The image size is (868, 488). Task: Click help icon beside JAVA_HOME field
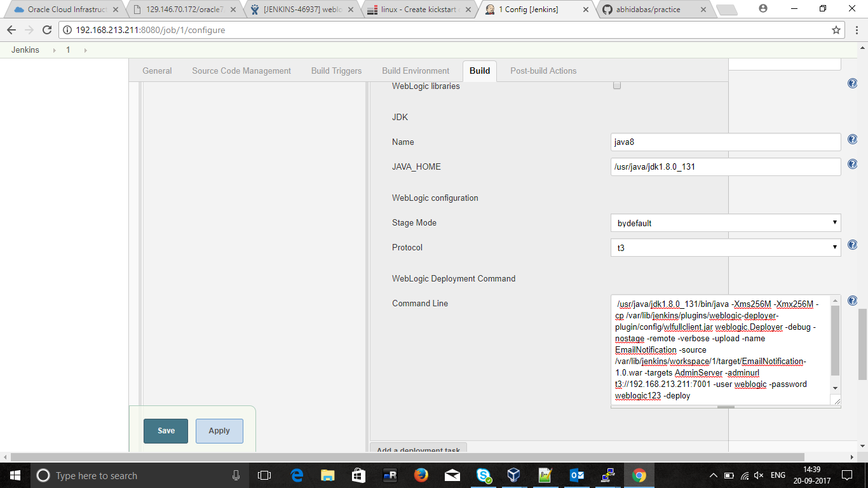(x=853, y=165)
